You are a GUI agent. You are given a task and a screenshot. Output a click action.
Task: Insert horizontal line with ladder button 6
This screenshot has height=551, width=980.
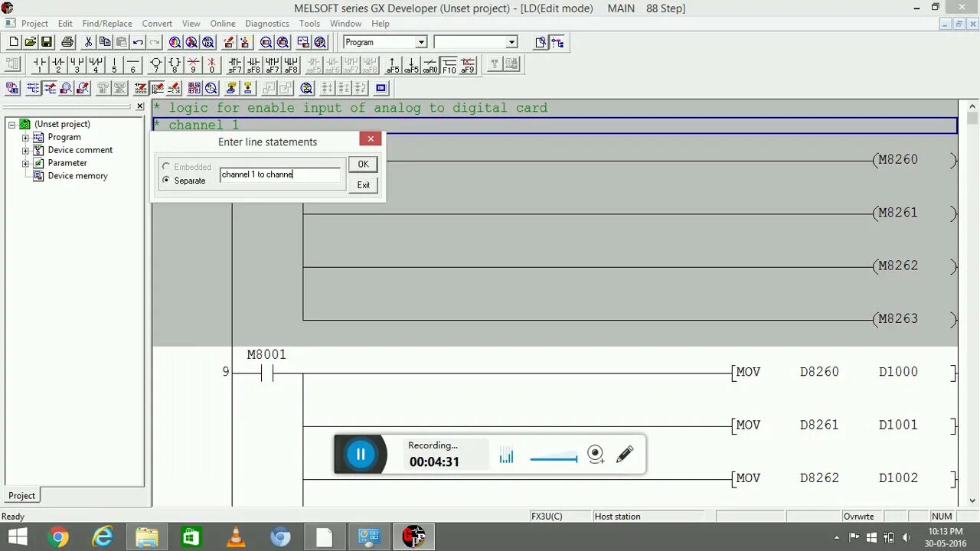(133, 65)
